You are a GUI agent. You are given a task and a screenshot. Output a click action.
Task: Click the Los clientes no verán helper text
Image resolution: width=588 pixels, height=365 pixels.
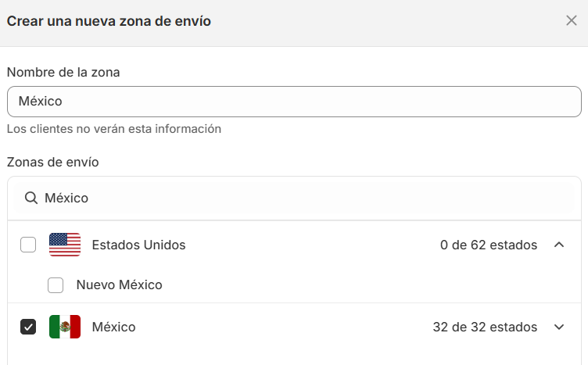[x=114, y=129]
